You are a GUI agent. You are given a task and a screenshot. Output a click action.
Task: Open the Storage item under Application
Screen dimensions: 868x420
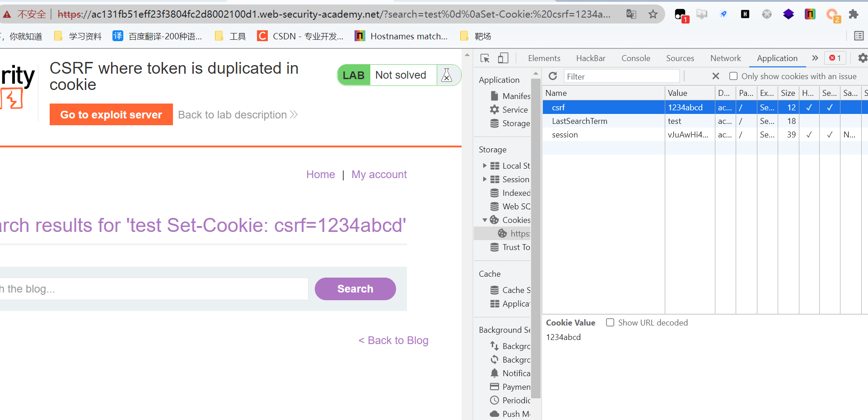coord(510,123)
